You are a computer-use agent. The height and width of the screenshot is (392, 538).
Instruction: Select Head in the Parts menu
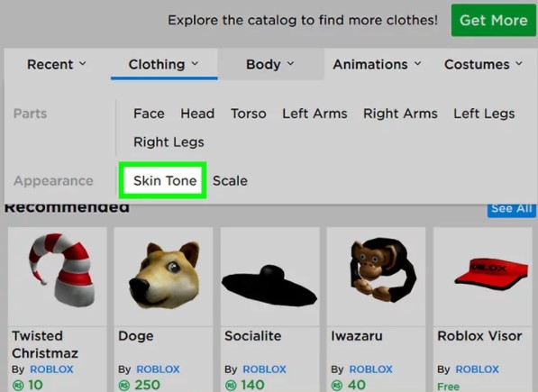pos(197,114)
